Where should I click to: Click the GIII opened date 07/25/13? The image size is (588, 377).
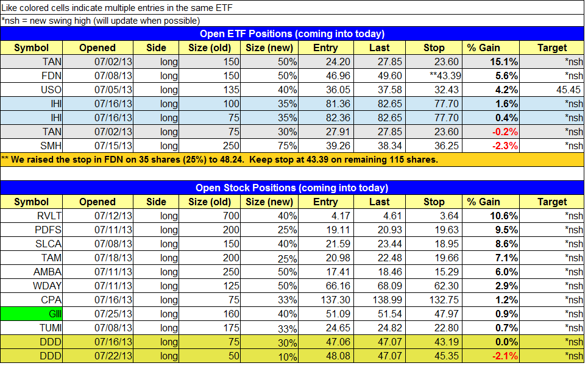click(x=98, y=314)
